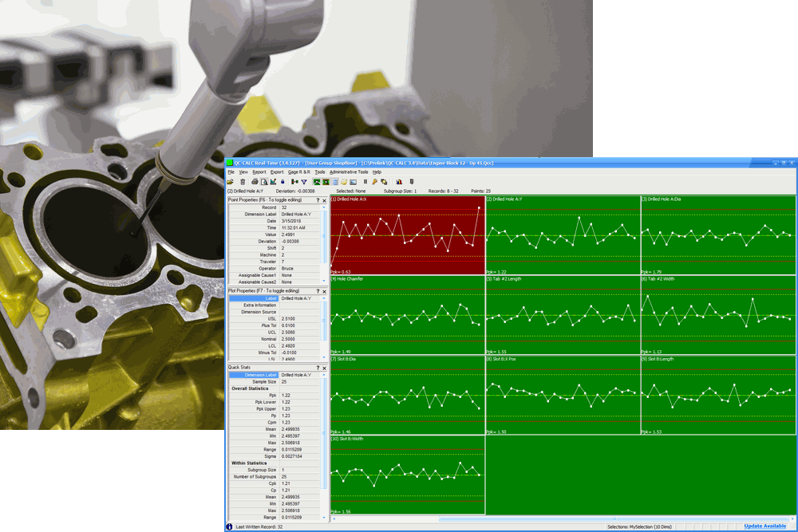798x532 pixels.
Task: Click the open file folder toolbar icon
Action: pos(230,182)
